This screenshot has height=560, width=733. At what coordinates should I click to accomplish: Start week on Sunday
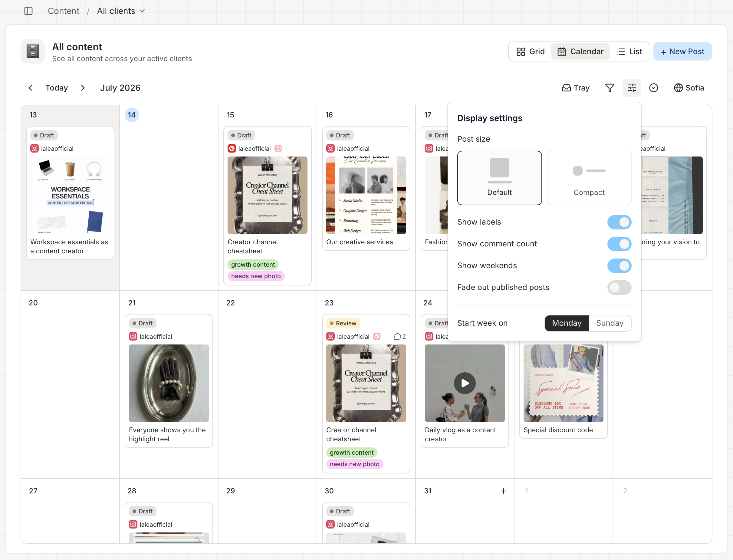coord(610,323)
